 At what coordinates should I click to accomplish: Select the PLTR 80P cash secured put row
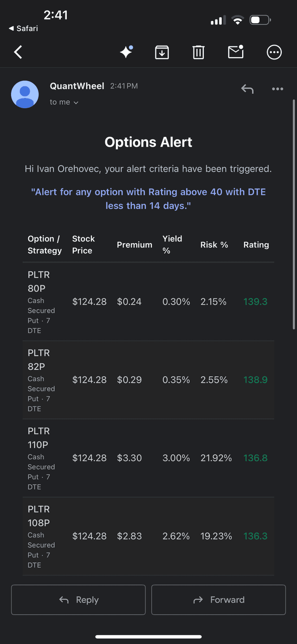[148, 301]
